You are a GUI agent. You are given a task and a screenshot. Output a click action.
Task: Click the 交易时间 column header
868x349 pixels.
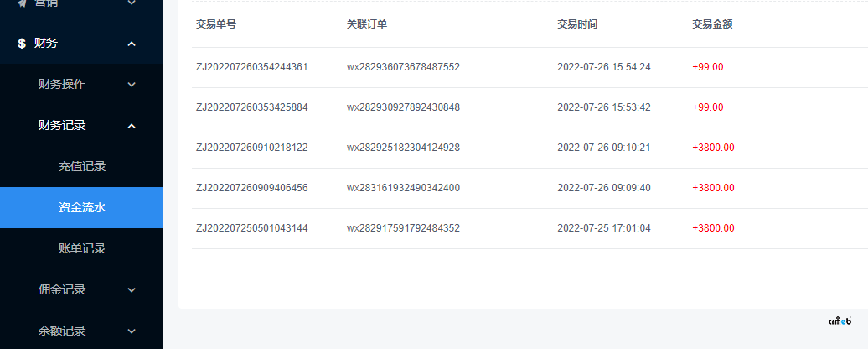577,24
